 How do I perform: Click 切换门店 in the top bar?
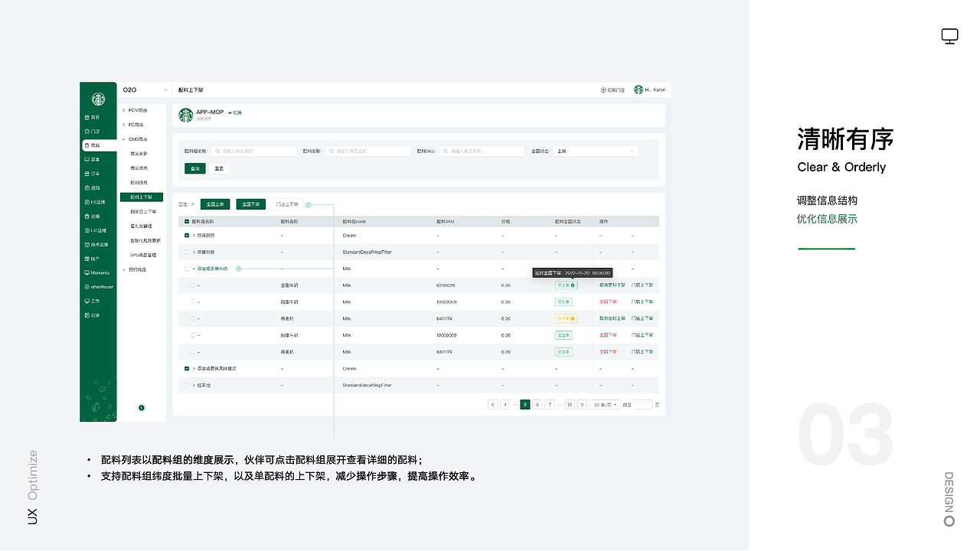point(612,90)
